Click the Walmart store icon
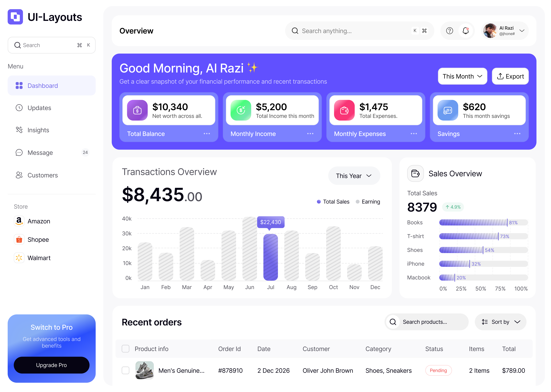Screen dimensions: 551x392 coord(19,258)
